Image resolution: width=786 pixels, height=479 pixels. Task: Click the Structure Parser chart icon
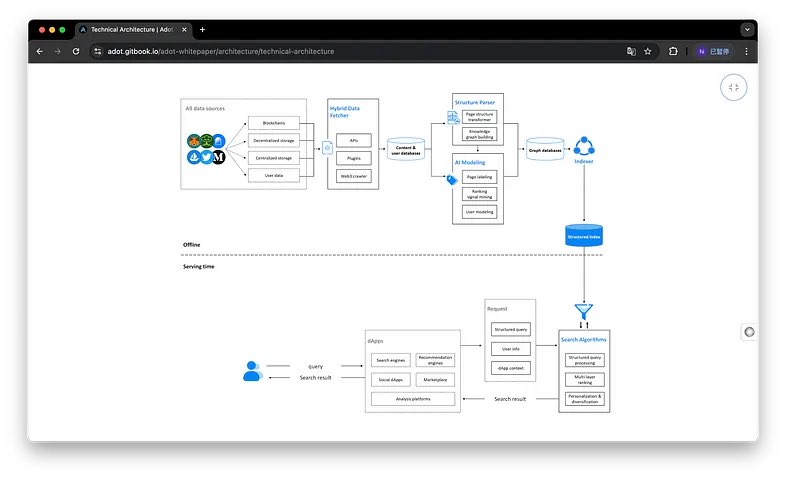pos(453,118)
